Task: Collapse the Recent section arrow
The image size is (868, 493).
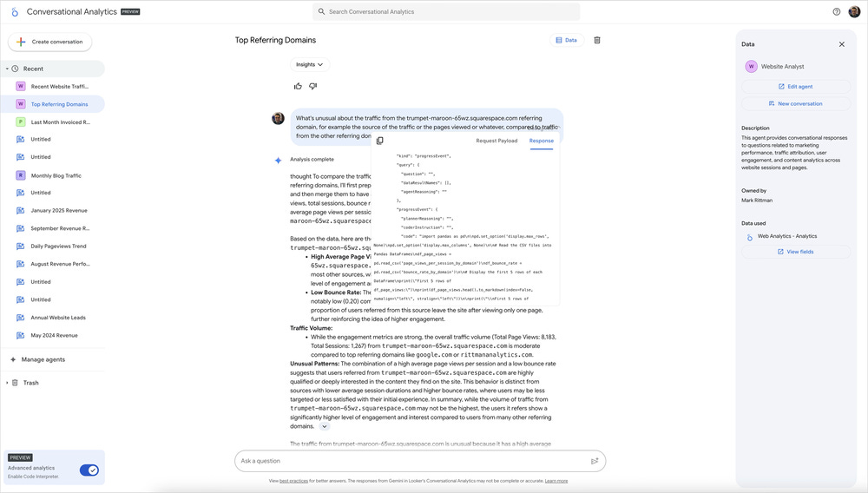Action: pos(7,69)
